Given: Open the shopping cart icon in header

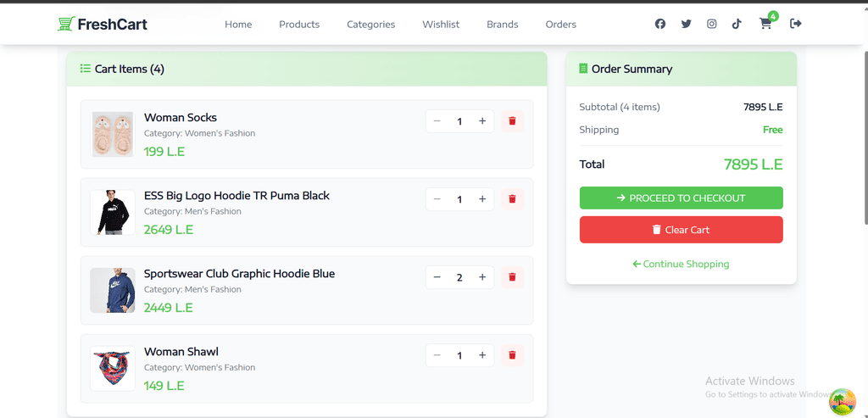Looking at the screenshot, I should 765,24.
